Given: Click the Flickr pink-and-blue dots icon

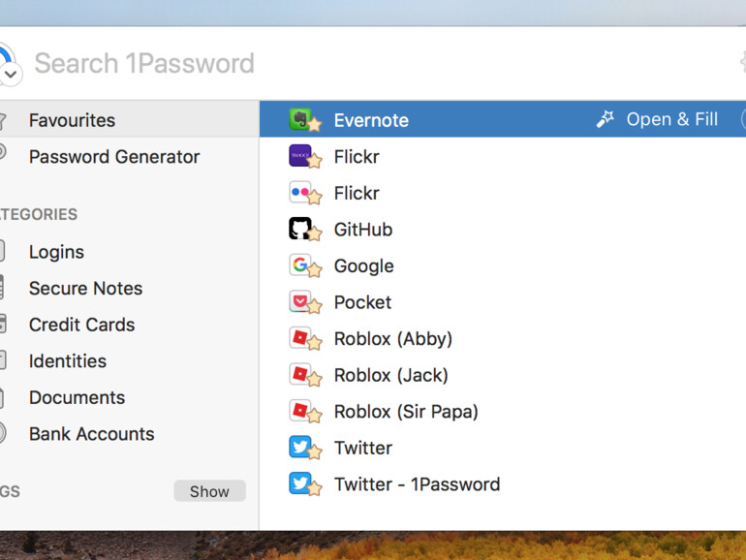Looking at the screenshot, I should [301, 193].
